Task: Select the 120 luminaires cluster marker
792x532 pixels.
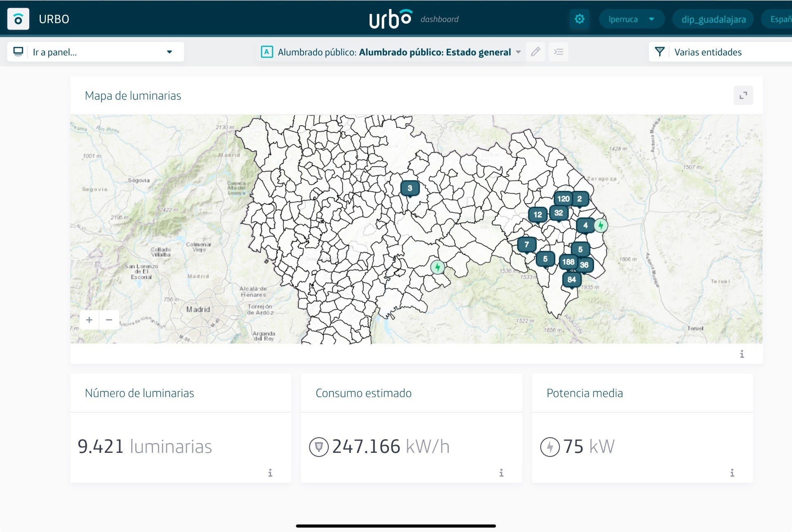Action: pyautogui.click(x=563, y=199)
